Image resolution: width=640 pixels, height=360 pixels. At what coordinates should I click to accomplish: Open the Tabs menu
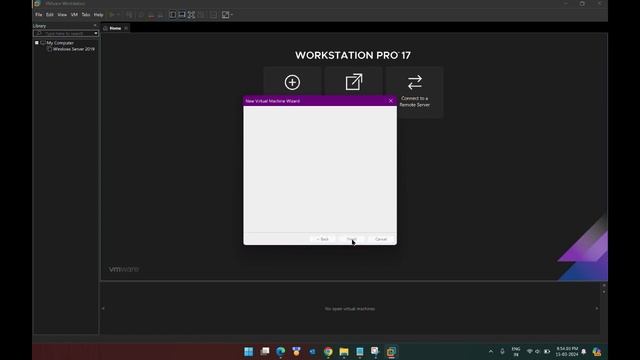(x=86, y=15)
